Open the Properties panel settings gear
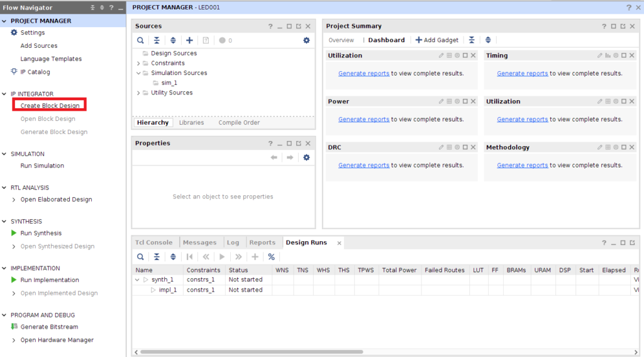 [x=306, y=157]
